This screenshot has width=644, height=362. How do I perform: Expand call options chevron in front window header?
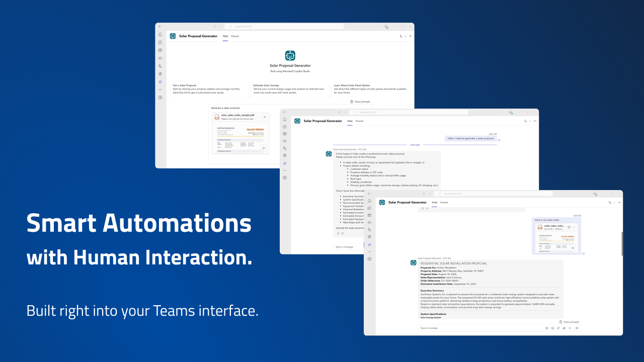point(614,203)
